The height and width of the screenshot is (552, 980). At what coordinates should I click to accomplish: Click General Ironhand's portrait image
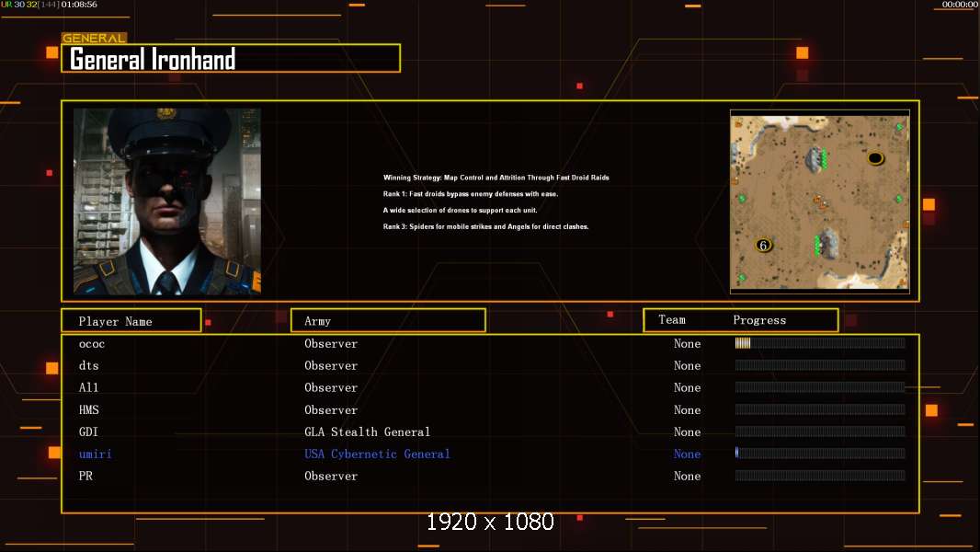point(167,201)
